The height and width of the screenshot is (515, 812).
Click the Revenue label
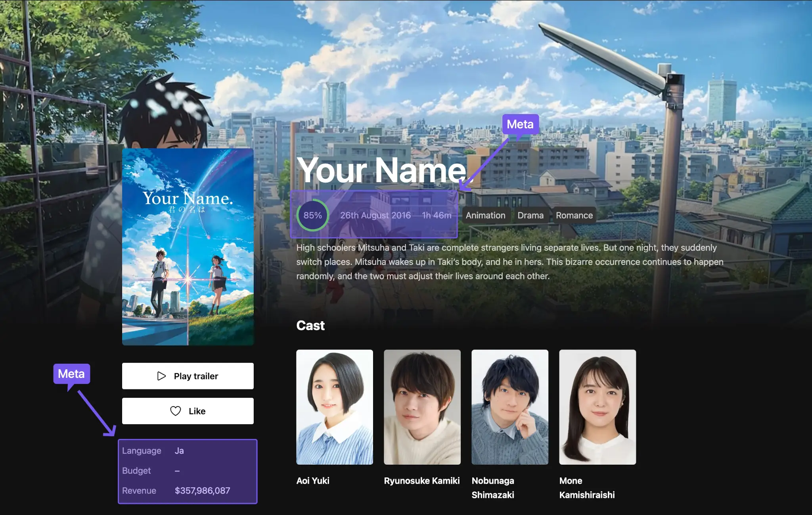(139, 490)
